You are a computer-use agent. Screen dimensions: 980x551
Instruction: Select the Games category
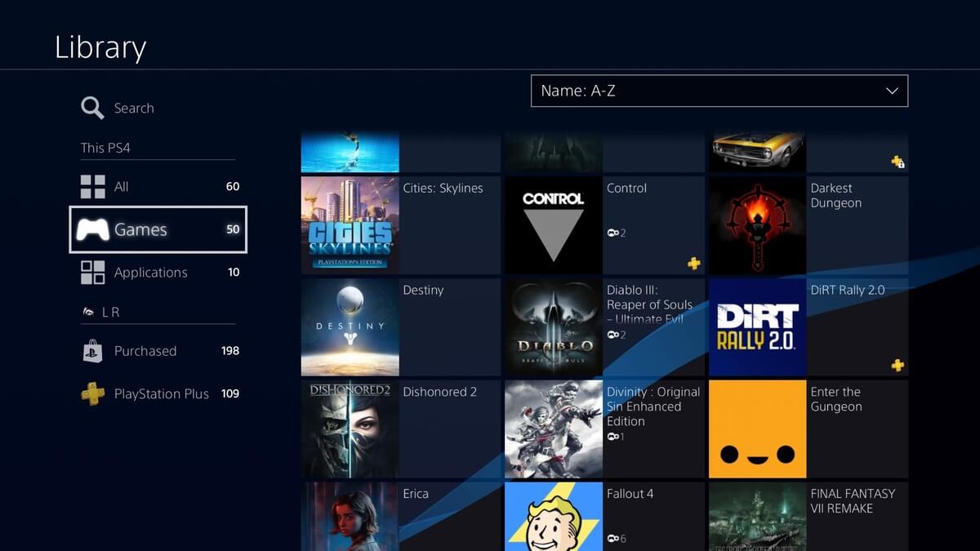[x=158, y=229]
